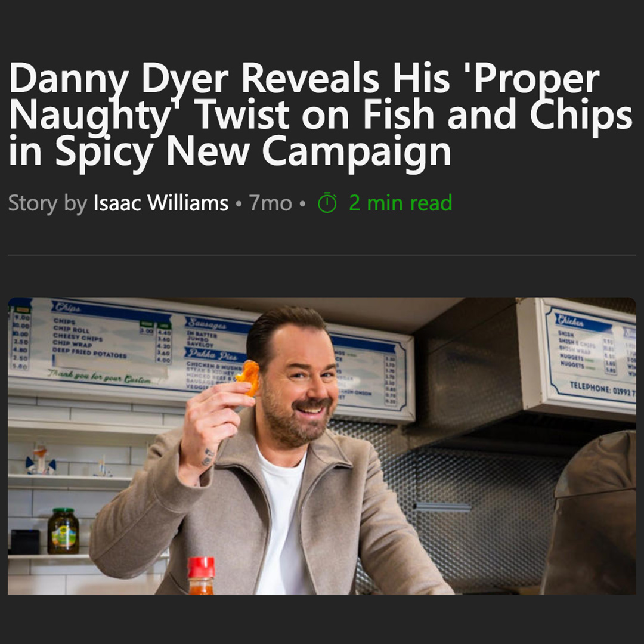Click the small figurine on the tiled shelf
Screen dimensions: 644x644
point(41,459)
